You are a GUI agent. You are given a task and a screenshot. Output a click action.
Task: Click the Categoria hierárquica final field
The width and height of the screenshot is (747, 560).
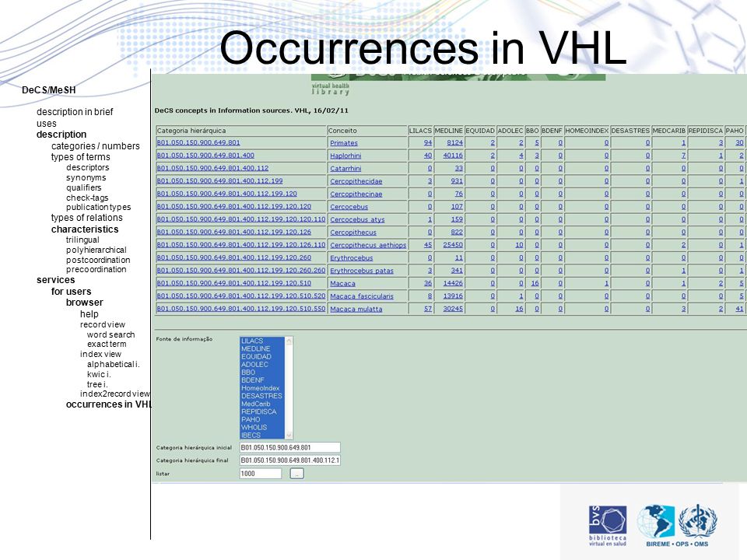click(x=289, y=460)
